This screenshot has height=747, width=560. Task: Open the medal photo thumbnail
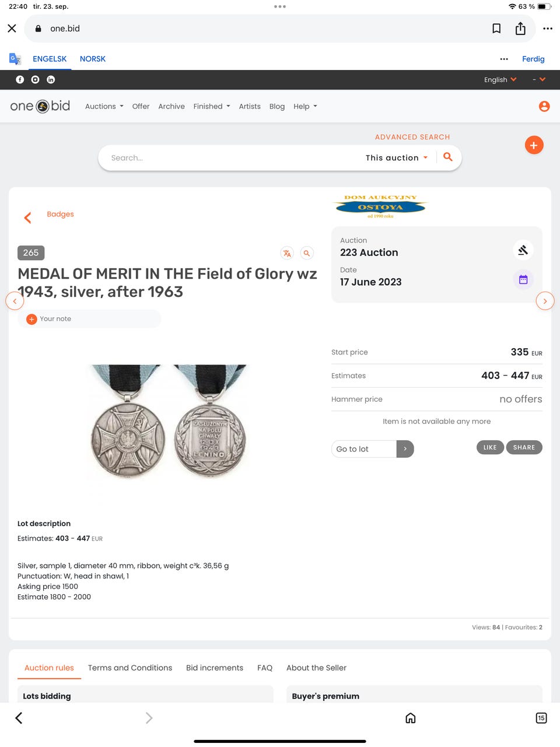tap(169, 420)
